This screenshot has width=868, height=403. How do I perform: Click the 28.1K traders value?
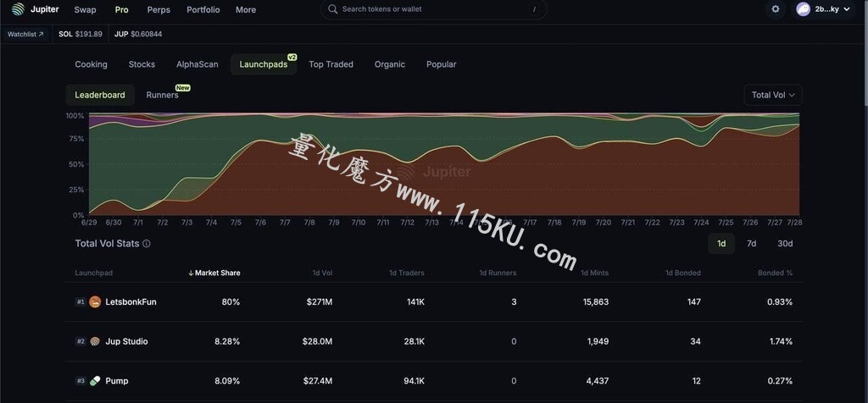[414, 342]
